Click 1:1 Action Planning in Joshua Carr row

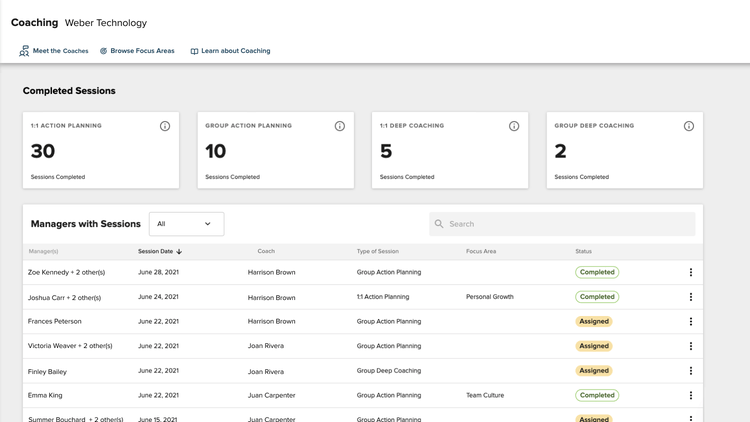coord(383,297)
